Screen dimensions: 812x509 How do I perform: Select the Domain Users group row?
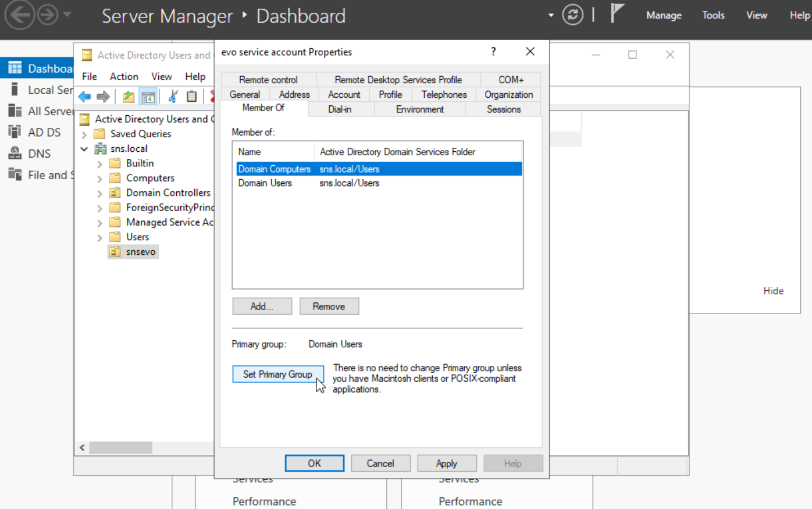coord(379,183)
